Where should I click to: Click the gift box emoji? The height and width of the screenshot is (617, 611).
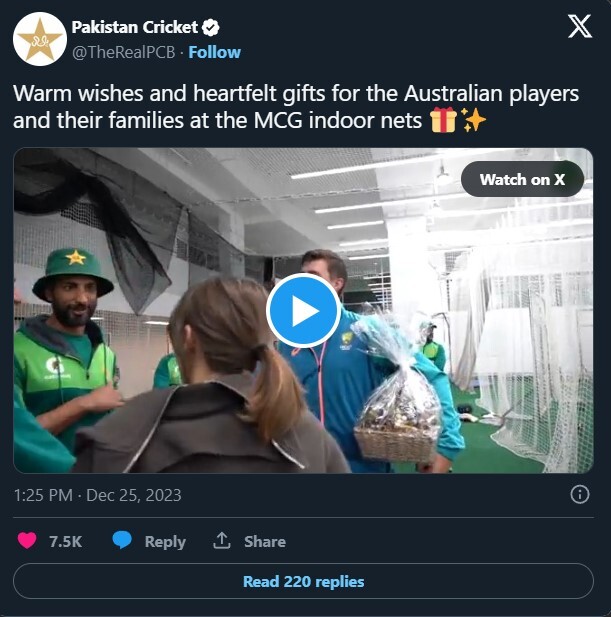[x=443, y=120]
